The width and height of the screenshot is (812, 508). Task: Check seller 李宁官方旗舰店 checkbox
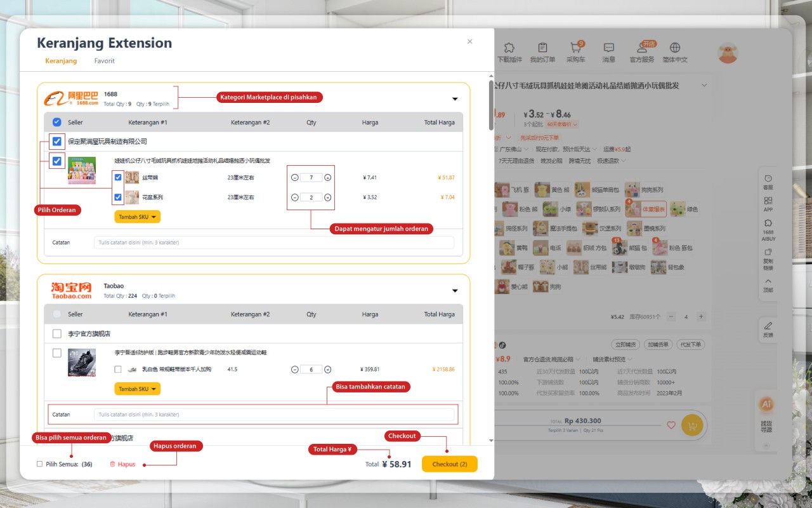[57, 333]
